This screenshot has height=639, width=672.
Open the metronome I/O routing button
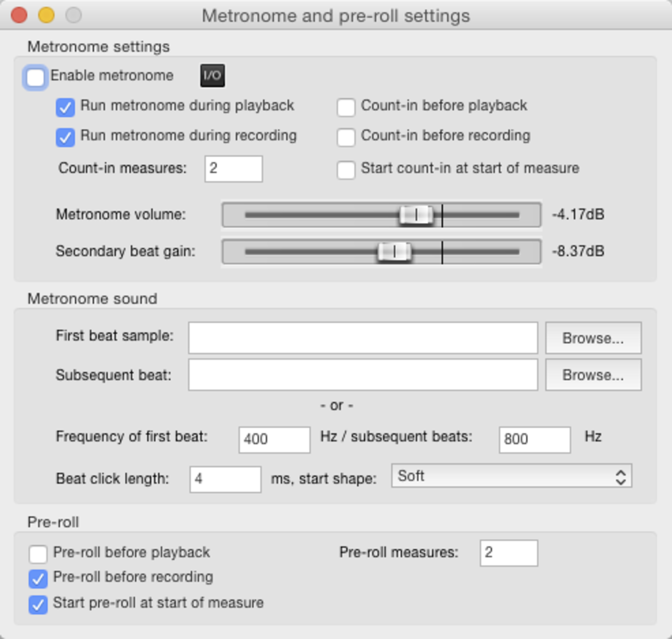coord(213,76)
